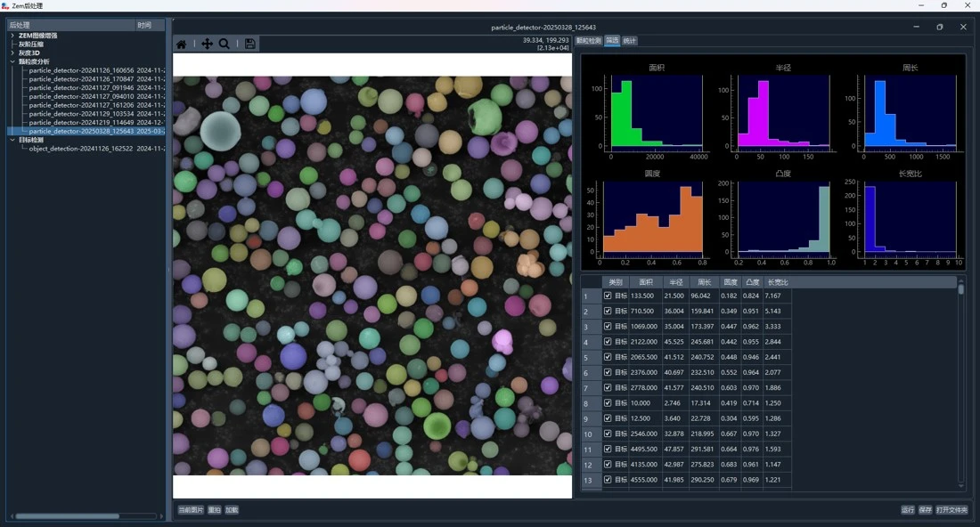Select the Pan move tool
Screen dimensions: 980x527
207,45
